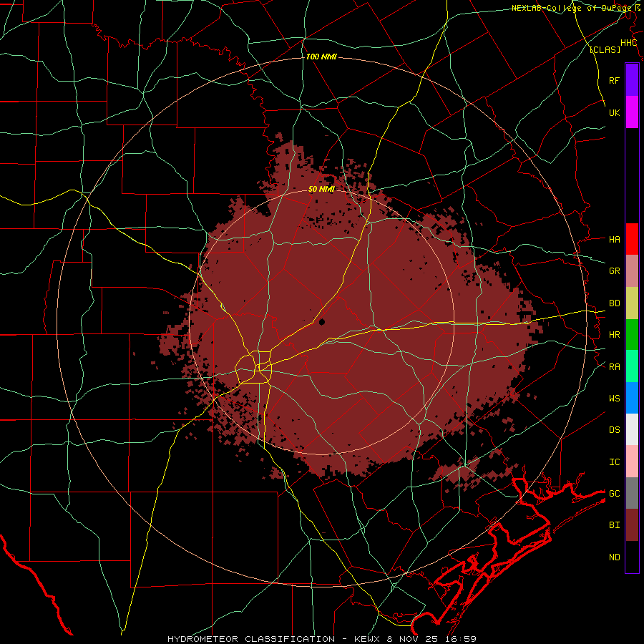The image size is (644, 644).
Task: Click the green HR legend swatch
Action: pos(632,335)
